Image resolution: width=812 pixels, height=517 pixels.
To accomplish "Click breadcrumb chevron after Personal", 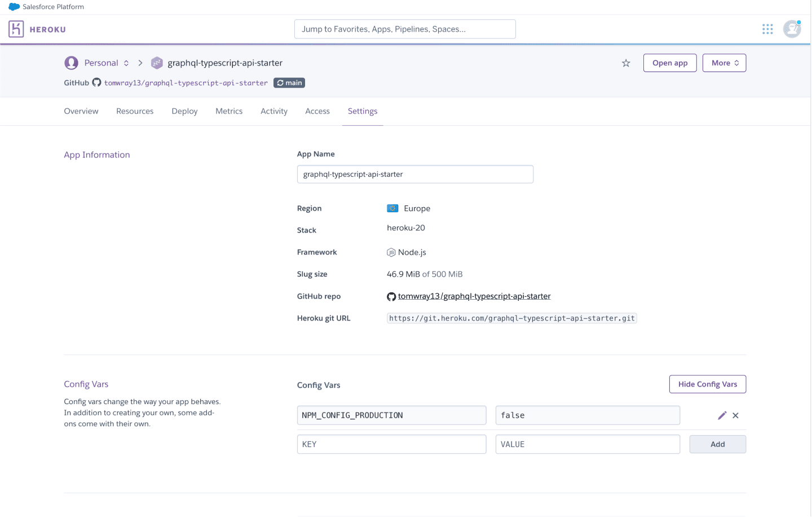I will [140, 63].
